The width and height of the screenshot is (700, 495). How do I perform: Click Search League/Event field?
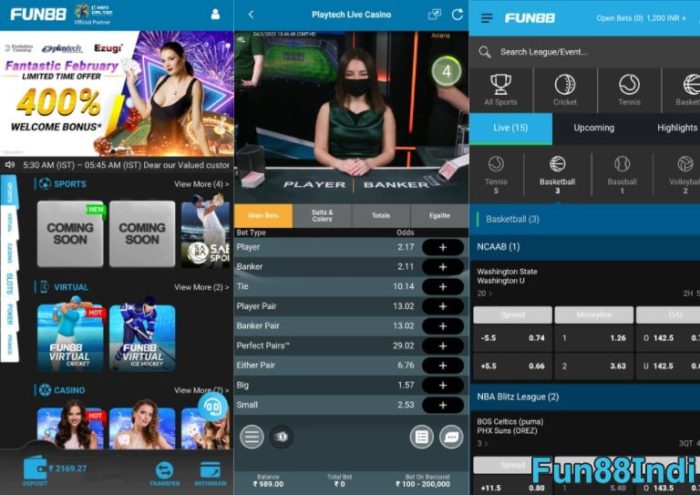pos(585,52)
